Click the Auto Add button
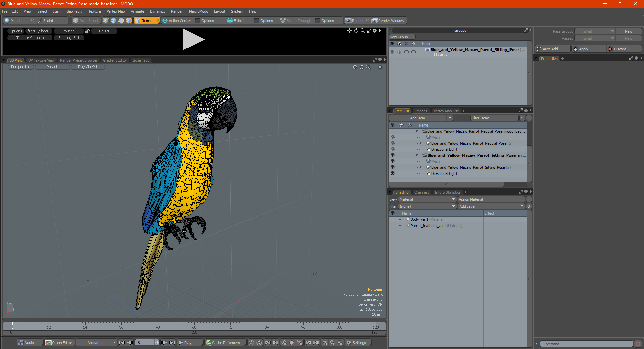Screen dimensions: 644x349 click(553, 49)
